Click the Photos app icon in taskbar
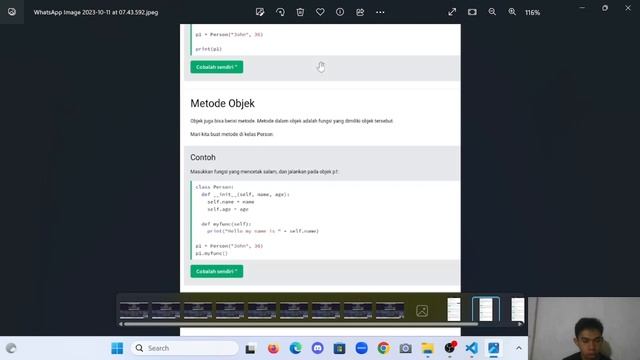640x360 pixels. (x=493, y=348)
